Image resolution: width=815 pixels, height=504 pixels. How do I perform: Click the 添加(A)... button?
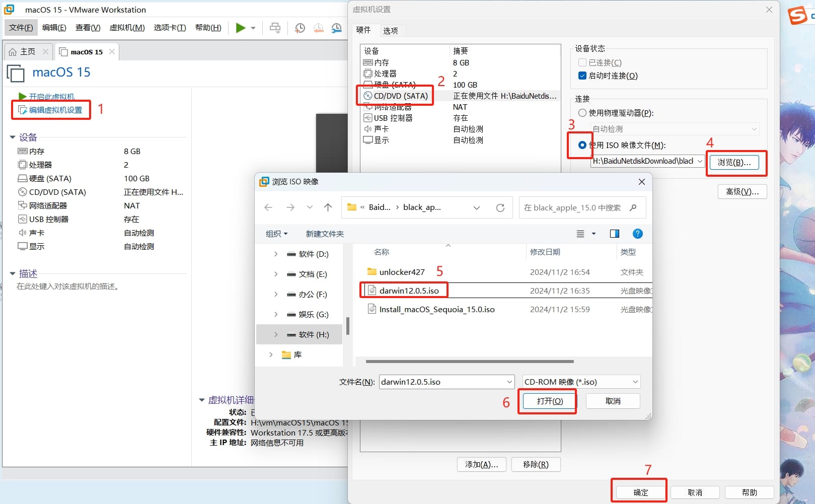point(482,464)
